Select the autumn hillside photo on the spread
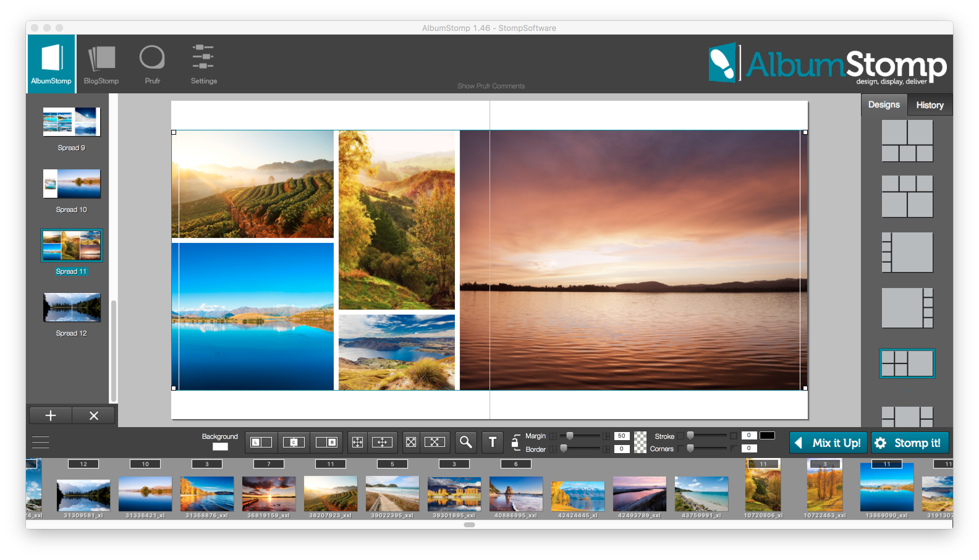979x560 pixels. 397,220
